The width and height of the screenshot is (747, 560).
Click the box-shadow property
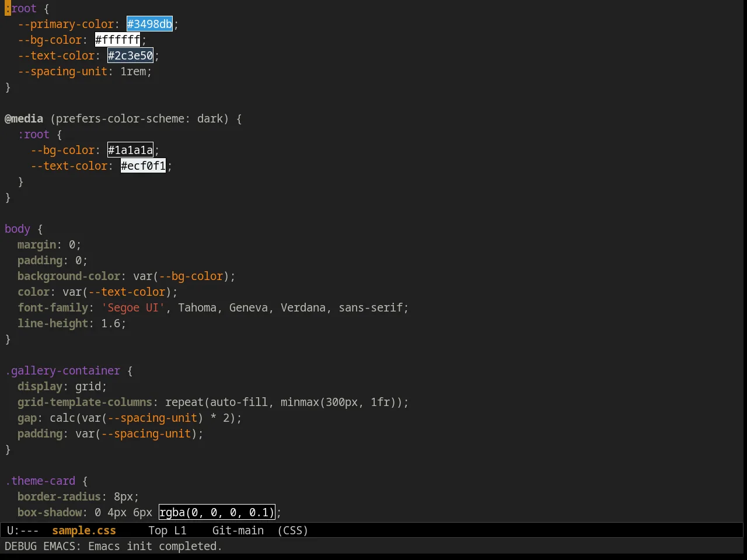(50, 512)
